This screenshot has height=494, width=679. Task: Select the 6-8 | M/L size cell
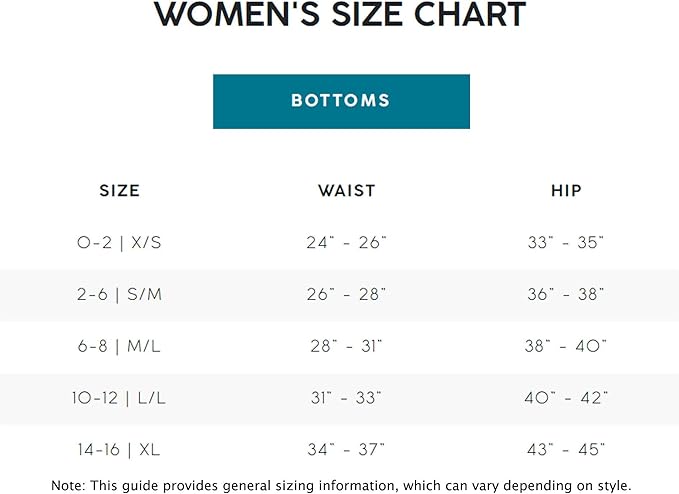(120, 346)
